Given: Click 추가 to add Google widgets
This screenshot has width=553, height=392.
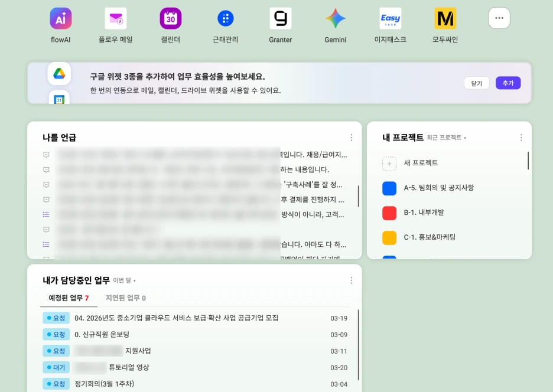Looking at the screenshot, I should pos(508,83).
